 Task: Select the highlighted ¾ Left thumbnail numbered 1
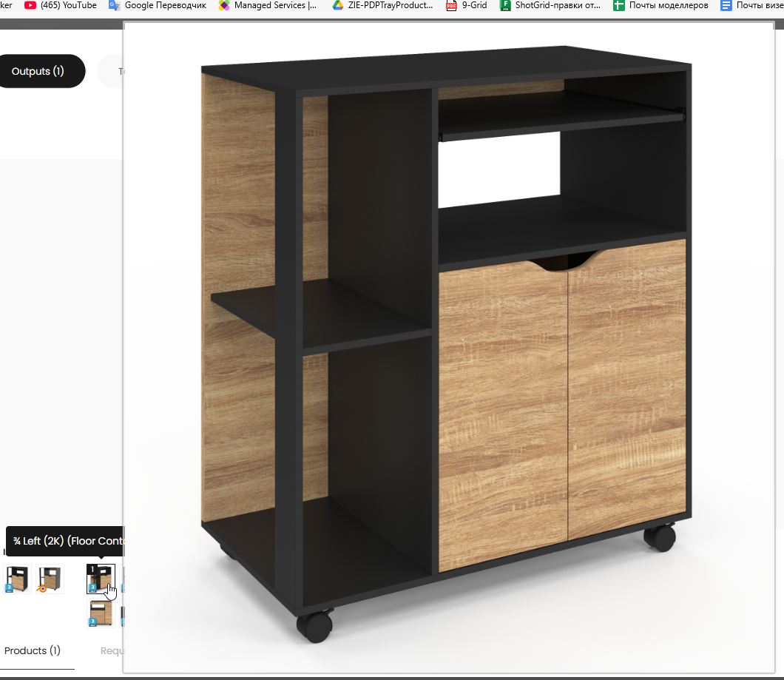coord(101,579)
